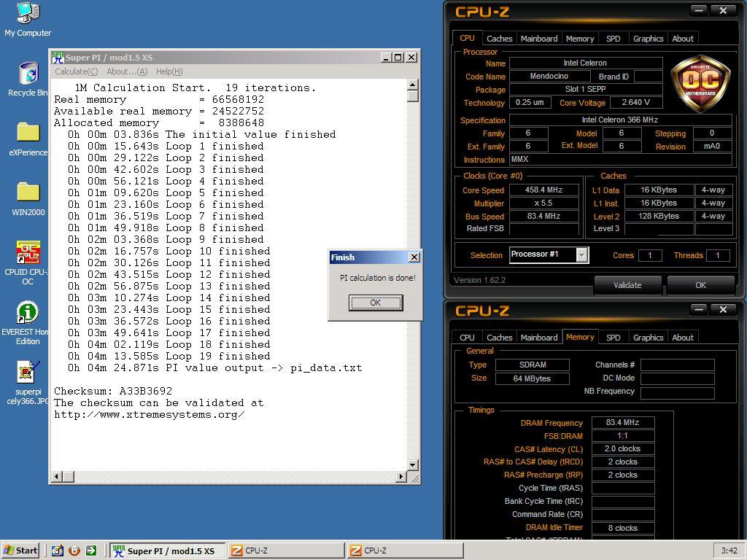Select About tab in upper CPU-Z window
Screen dimensions: 747x560
coord(683,39)
